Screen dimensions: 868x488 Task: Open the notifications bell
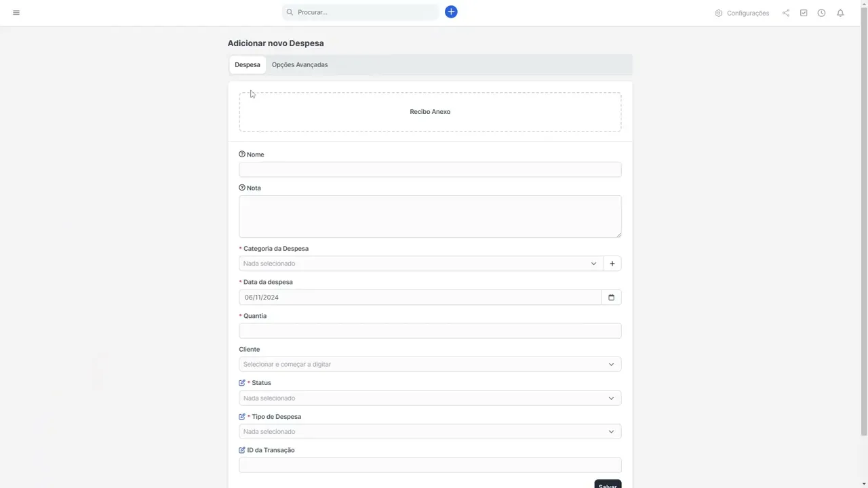point(840,13)
